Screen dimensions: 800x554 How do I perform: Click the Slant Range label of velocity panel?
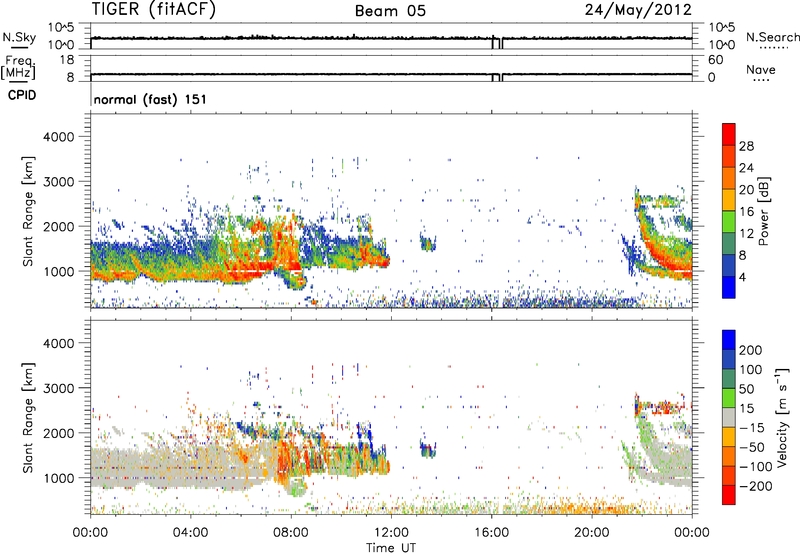click(x=28, y=418)
